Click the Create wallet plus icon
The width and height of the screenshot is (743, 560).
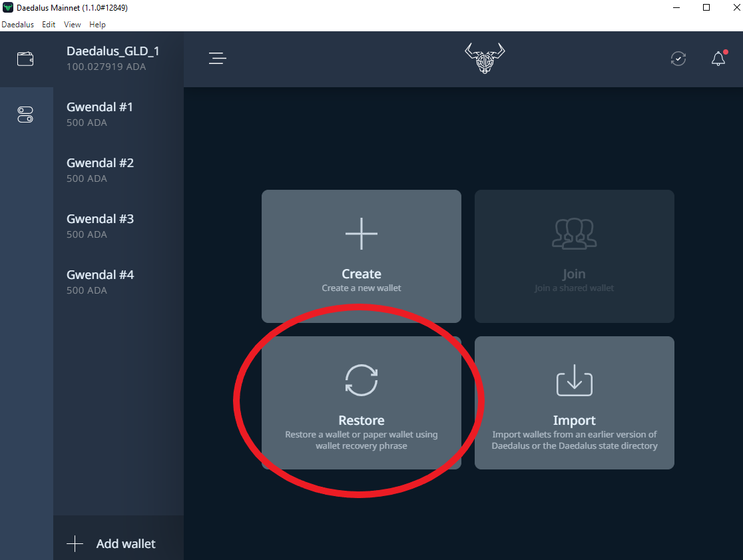click(x=362, y=234)
